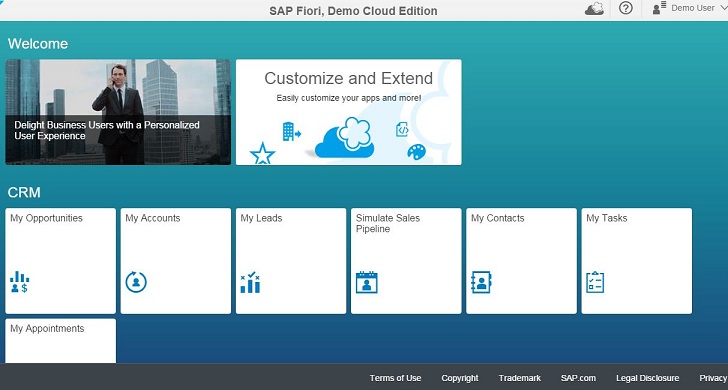Expand the Demo User dropdown arrow

tap(723, 7)
